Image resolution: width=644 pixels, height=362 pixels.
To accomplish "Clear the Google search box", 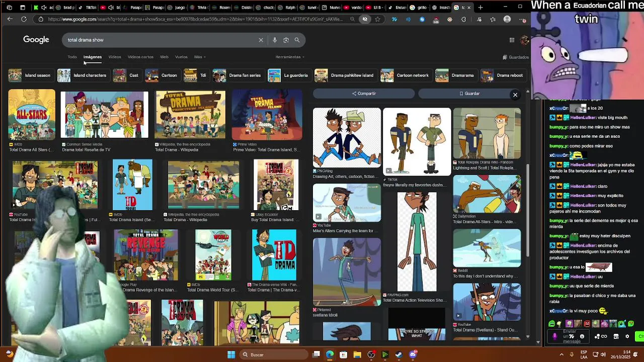I will click(x=261, y=40).
